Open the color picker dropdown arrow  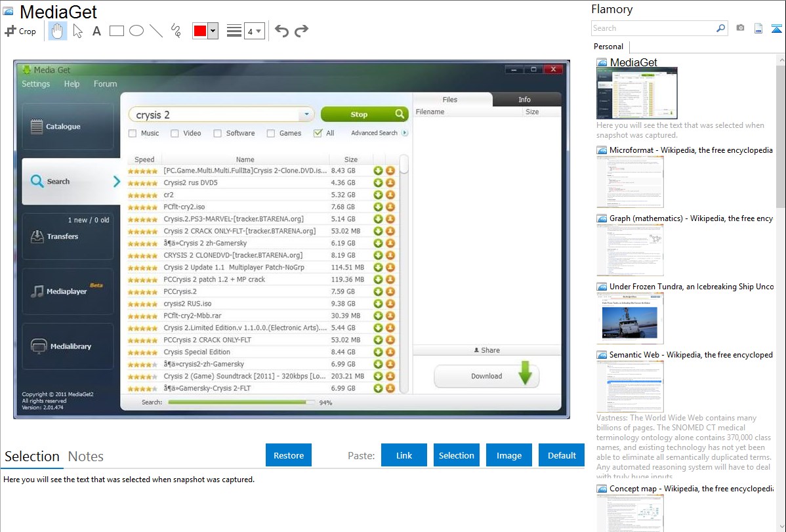[x=213, y=31]
